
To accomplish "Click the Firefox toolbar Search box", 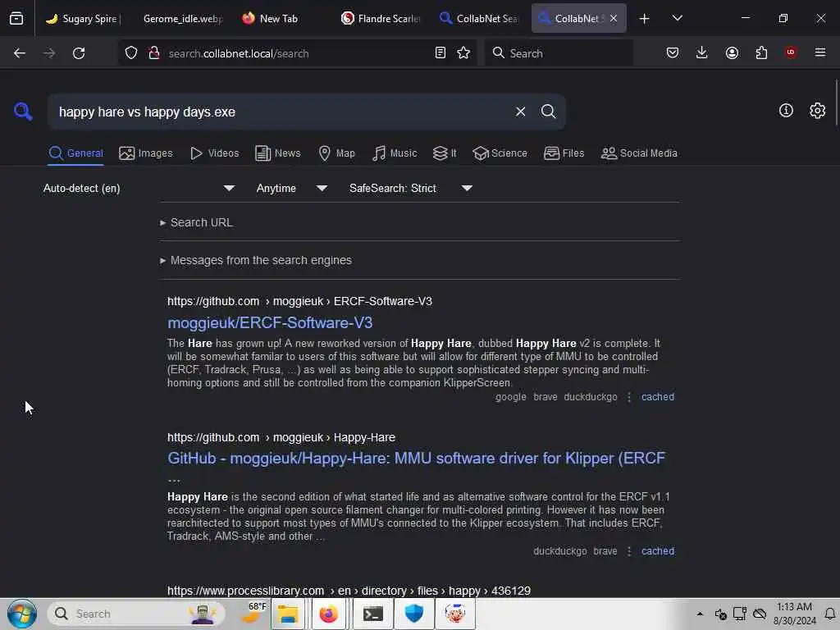I will (x=558, y=53).
